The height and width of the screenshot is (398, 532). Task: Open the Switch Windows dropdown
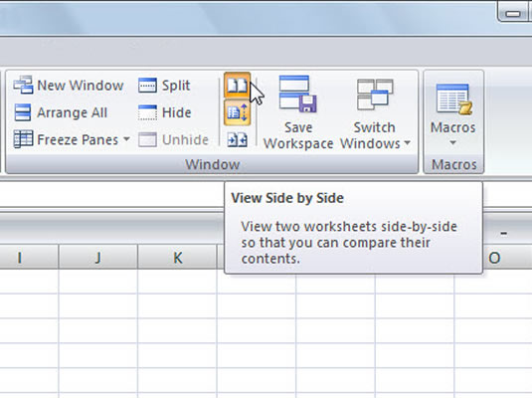tap(375, 112)
